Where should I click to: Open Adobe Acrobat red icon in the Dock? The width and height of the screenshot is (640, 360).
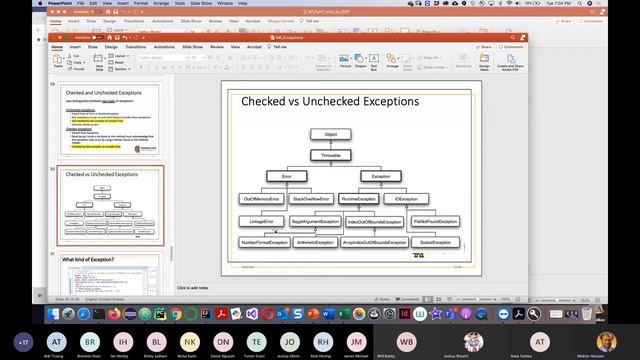click(221, 314)
